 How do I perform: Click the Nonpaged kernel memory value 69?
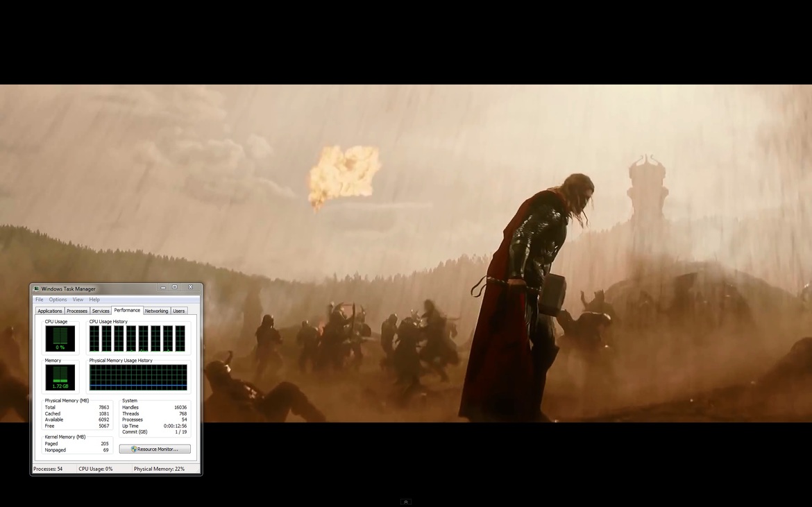(106, 450)
